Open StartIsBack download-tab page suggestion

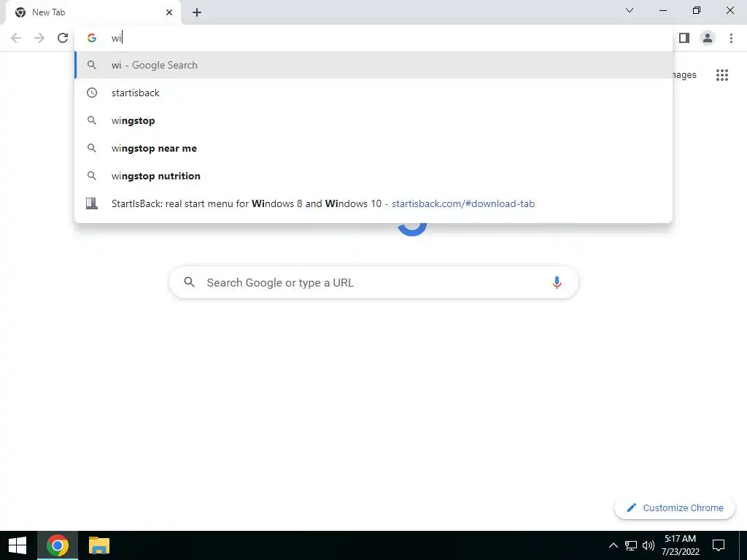373,203
